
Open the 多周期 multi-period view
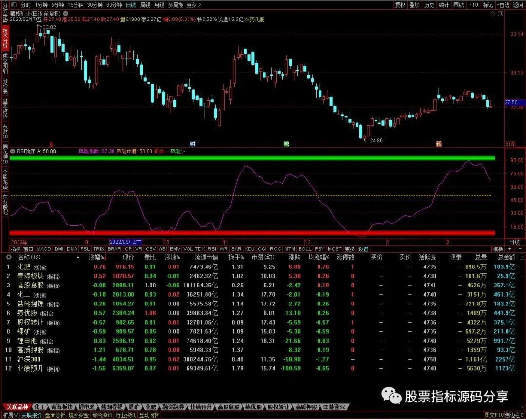[x=175, y=5]
